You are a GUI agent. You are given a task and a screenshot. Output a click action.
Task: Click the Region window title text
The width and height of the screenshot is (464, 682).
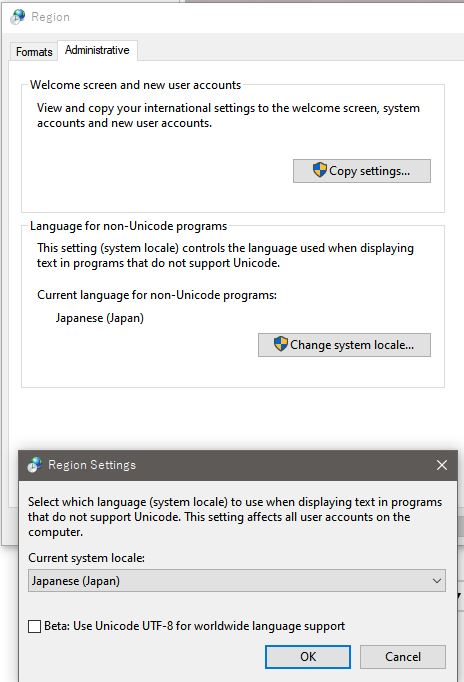[50, 17]
